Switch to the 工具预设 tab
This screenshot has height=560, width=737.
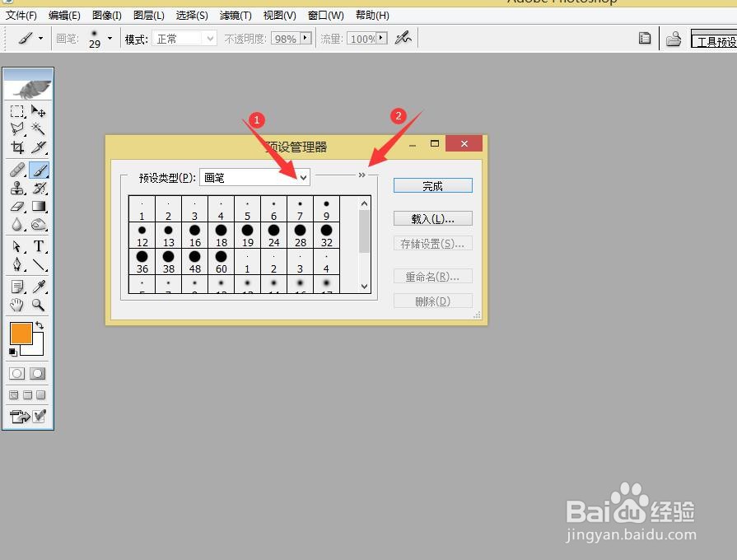click(x=714, y=40)
